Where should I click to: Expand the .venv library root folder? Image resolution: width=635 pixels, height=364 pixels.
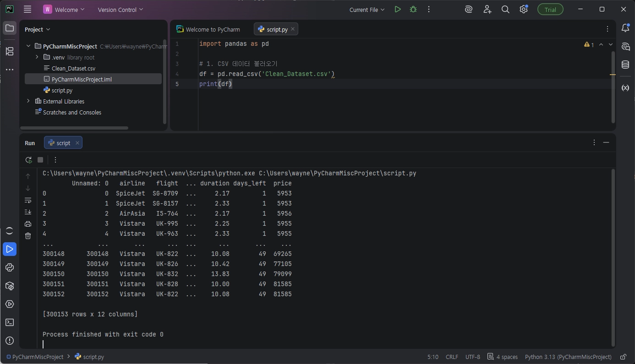coord(37,57)
